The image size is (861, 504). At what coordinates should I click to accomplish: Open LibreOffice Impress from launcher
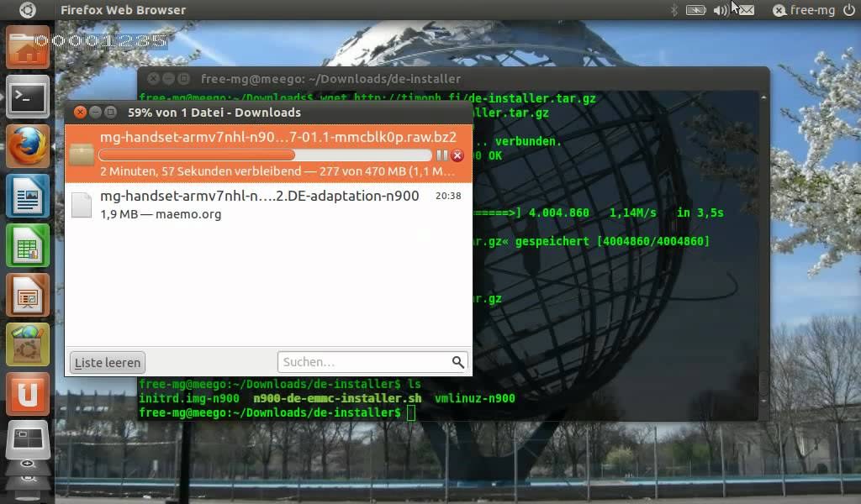pos(28,295)
